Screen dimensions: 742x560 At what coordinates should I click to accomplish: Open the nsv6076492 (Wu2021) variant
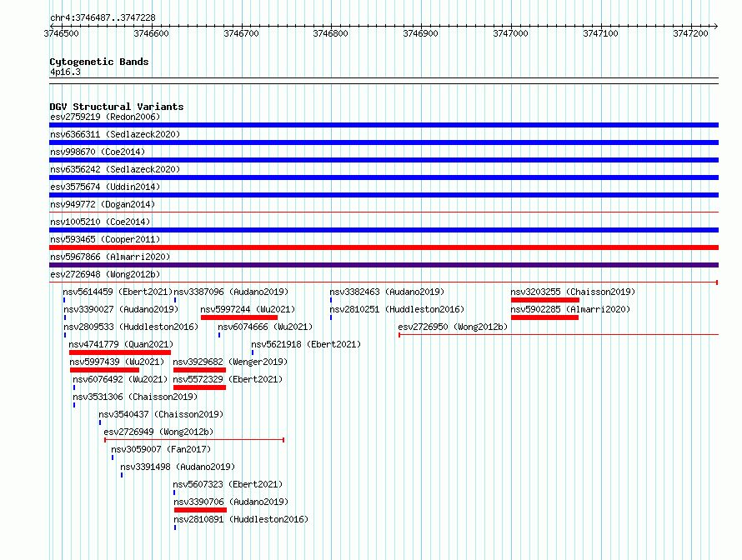[x=120, y=379]
